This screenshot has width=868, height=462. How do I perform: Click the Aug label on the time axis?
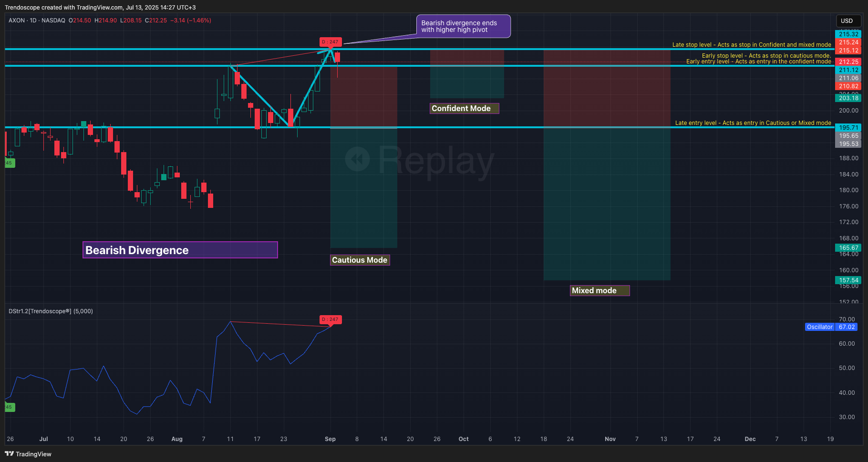(177, 439)
